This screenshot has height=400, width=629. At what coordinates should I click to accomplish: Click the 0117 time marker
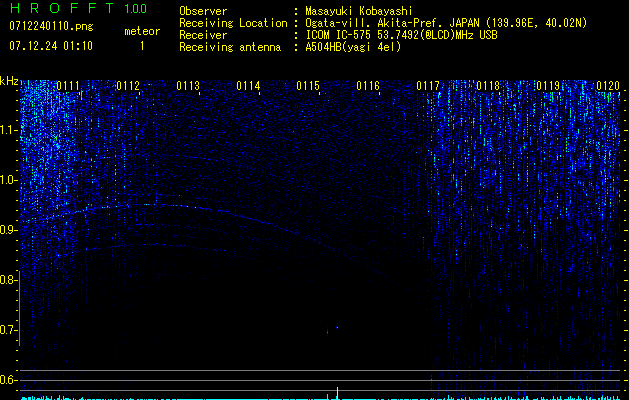pos(428,86)
